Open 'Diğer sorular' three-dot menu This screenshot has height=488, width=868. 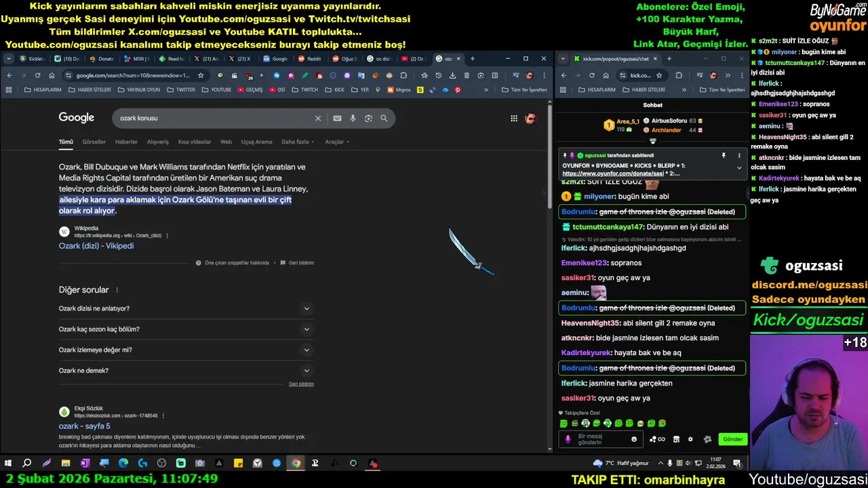[x=117, y=290]
